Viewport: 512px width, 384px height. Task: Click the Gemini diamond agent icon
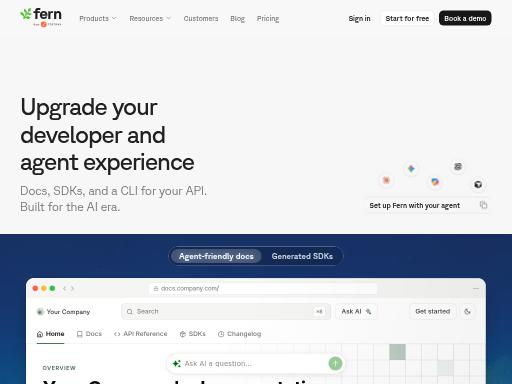coord(411,168)
